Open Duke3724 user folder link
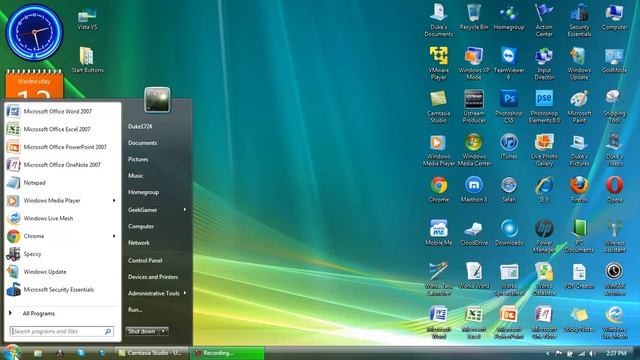The width and height of the screenshot is (640, 360). 140,127
